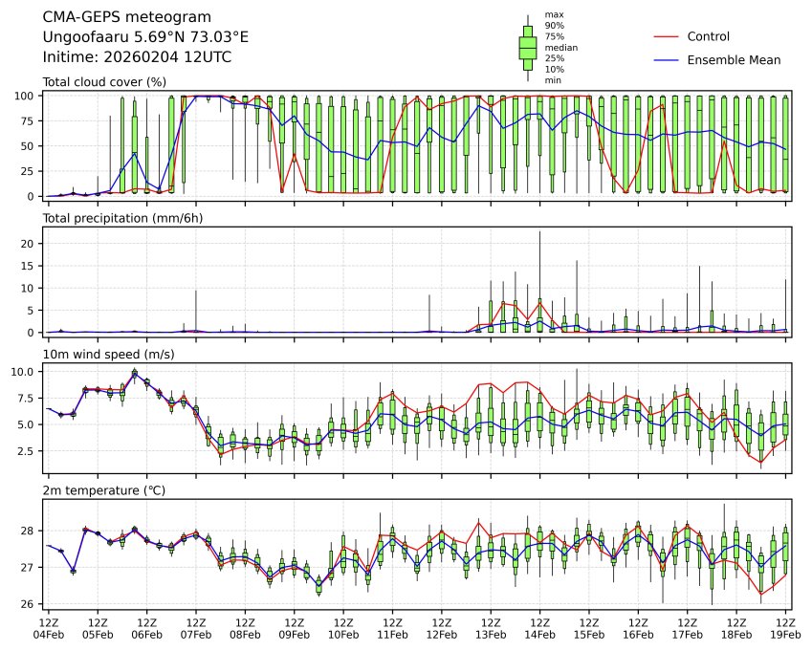
Task: Click the '50' tick on cloud cover axis
Action: (28, 146)
